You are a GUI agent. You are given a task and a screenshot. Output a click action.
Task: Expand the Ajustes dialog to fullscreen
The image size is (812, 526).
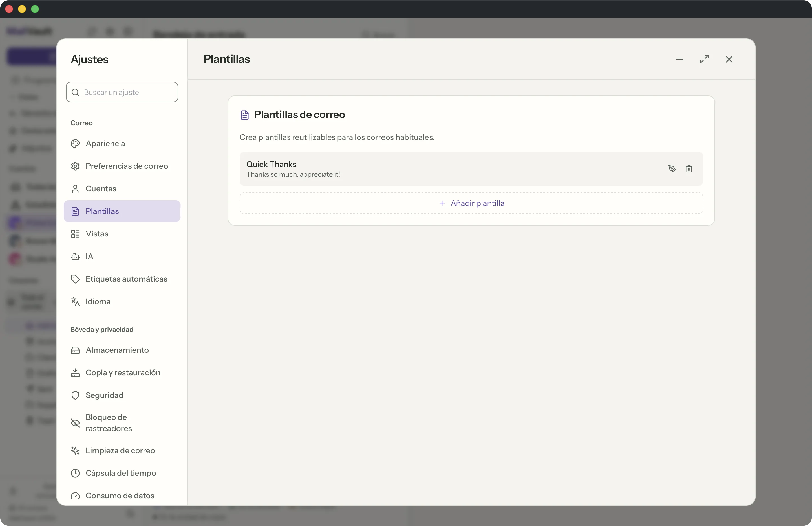tap(704, 60)
